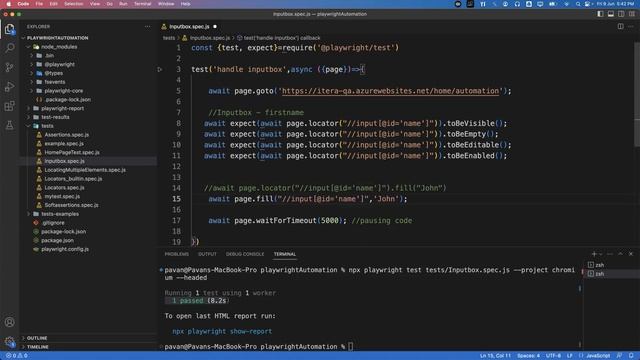This screenshot has height=360, width=640.
Task: Maximize the terminal panel with caret
Action: pyautogui.click(x=620, y=254)
